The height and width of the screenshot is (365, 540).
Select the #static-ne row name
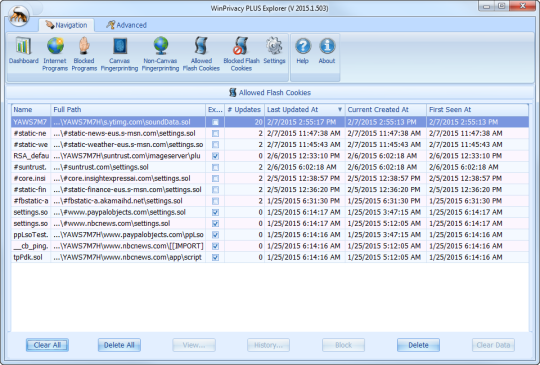click(30, 133)
